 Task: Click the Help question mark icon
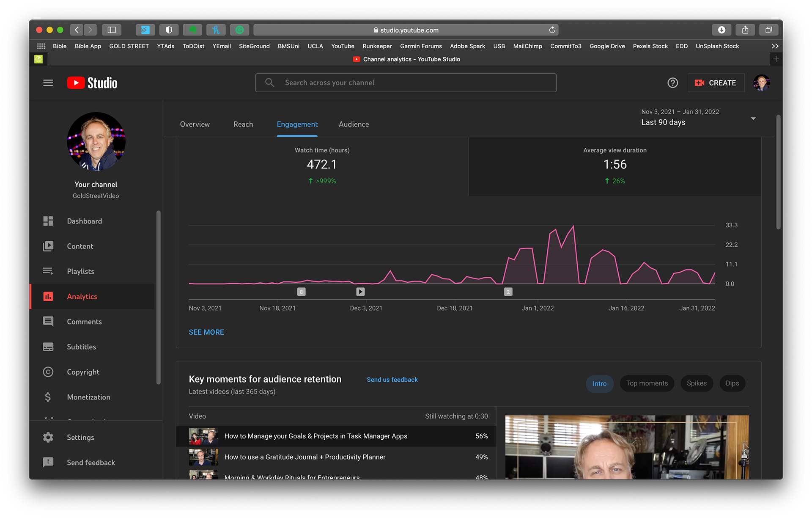(672, 83)
